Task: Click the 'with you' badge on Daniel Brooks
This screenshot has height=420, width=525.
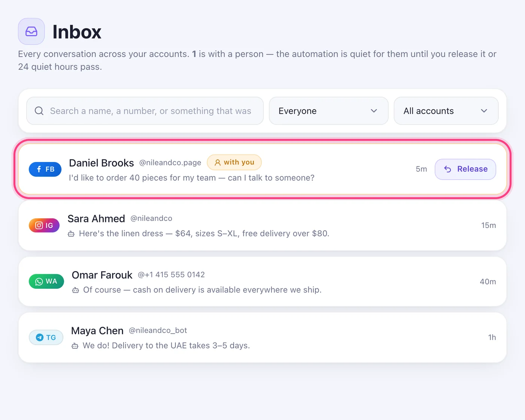Action: (x=234, y=162)
